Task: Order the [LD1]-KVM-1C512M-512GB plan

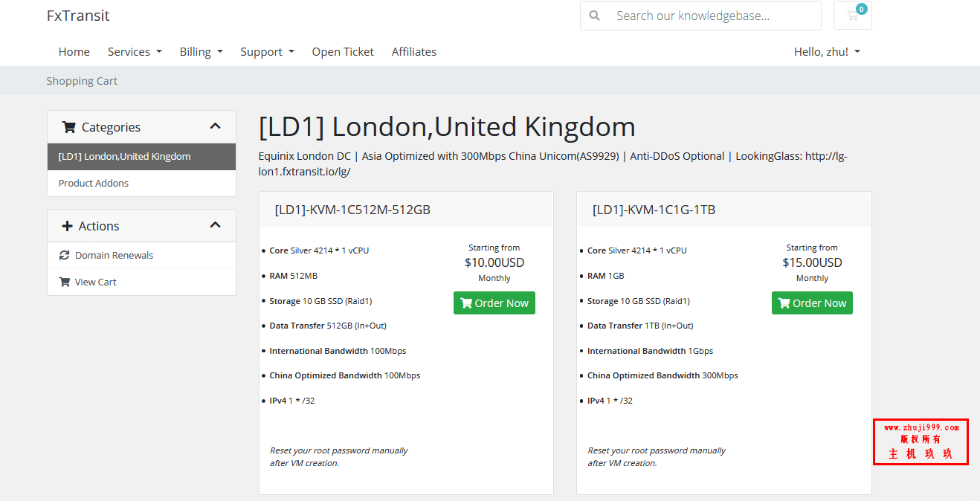Action: (x=494, y=303)
